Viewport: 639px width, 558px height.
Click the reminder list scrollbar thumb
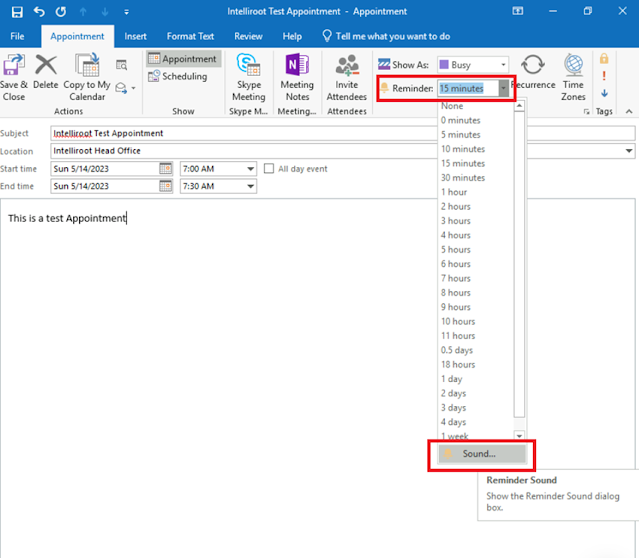coord(519,264)
